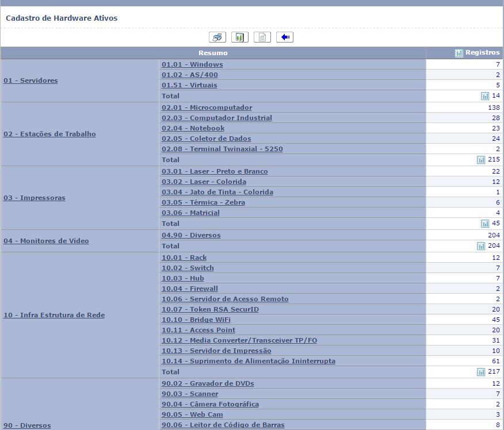The image size is (504, 430).
Task: Click the Resumo column header
Action: pos(213,53)
